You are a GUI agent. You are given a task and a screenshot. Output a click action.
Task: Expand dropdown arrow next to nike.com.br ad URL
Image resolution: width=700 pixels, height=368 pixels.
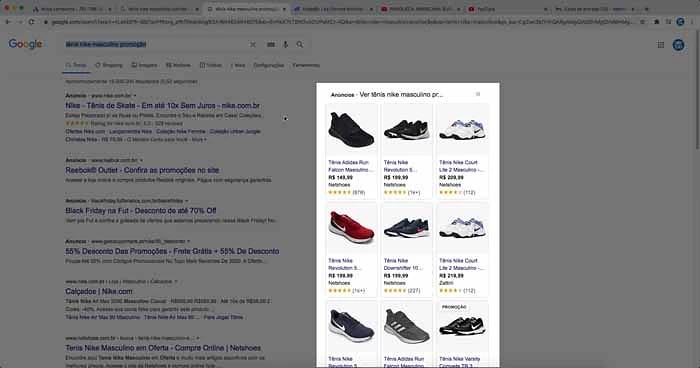tap(135, 96)
